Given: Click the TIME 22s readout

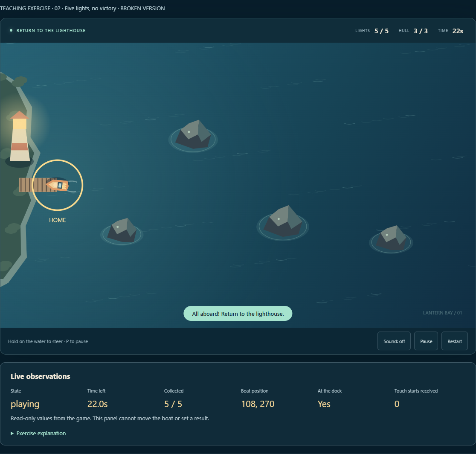Looking at the screenshot, I should 450,31.
